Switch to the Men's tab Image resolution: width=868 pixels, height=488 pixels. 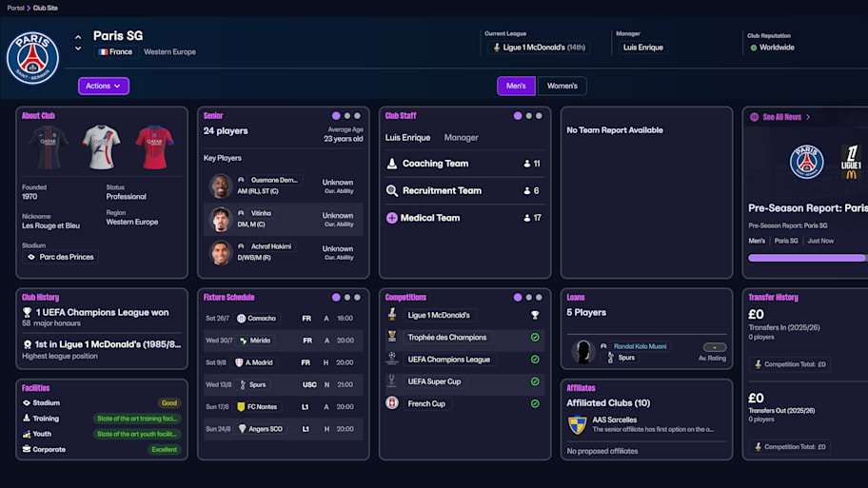[516, 86]
